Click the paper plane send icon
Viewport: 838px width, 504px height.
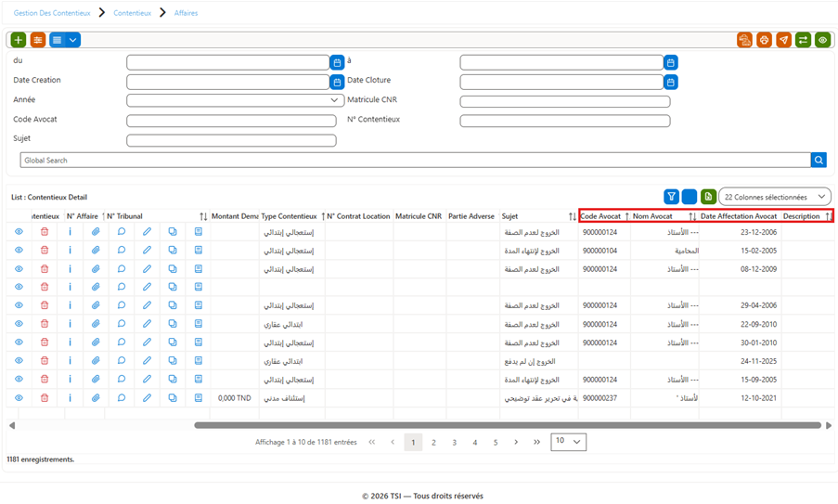(783, 40)
